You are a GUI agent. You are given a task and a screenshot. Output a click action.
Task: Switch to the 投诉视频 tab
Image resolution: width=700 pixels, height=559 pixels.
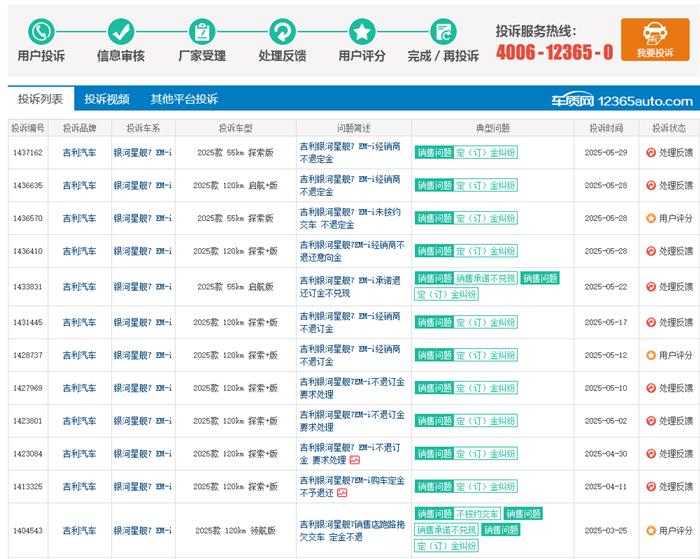107,99
